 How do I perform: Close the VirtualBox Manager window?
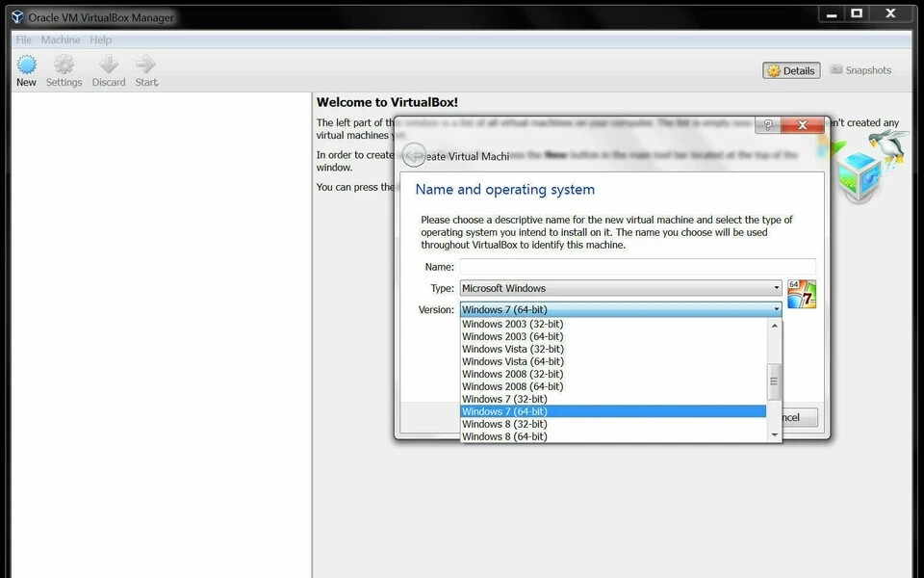(890, 13)
